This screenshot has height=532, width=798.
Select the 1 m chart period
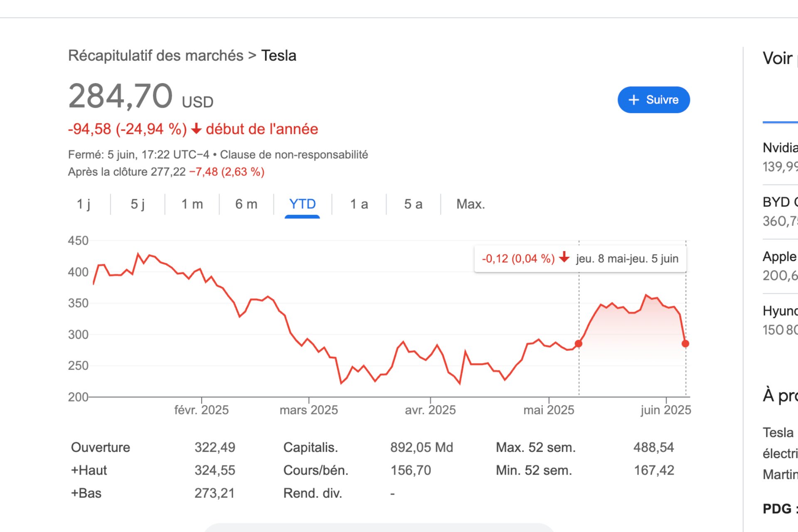[x=192, y=204]
